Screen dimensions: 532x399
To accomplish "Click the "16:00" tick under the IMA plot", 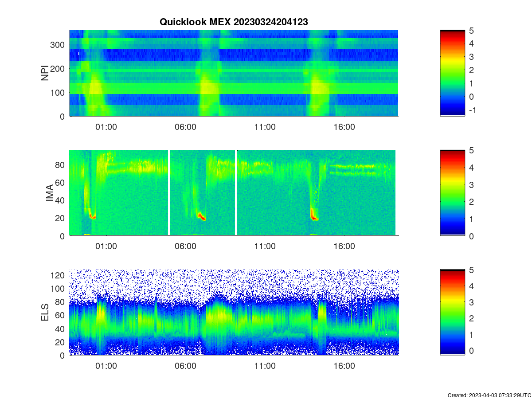I will [x=344, y=246].
